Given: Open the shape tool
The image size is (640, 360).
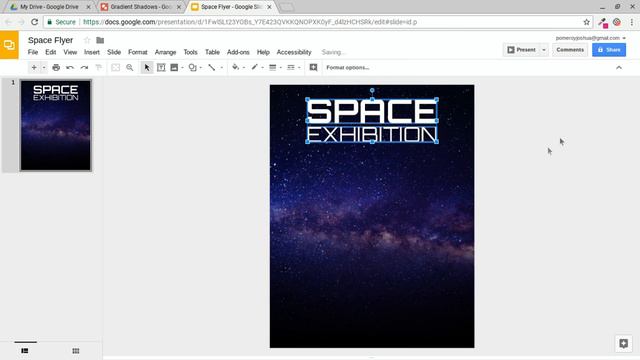Looking at the screenshot, I should (x=192, y=68).
